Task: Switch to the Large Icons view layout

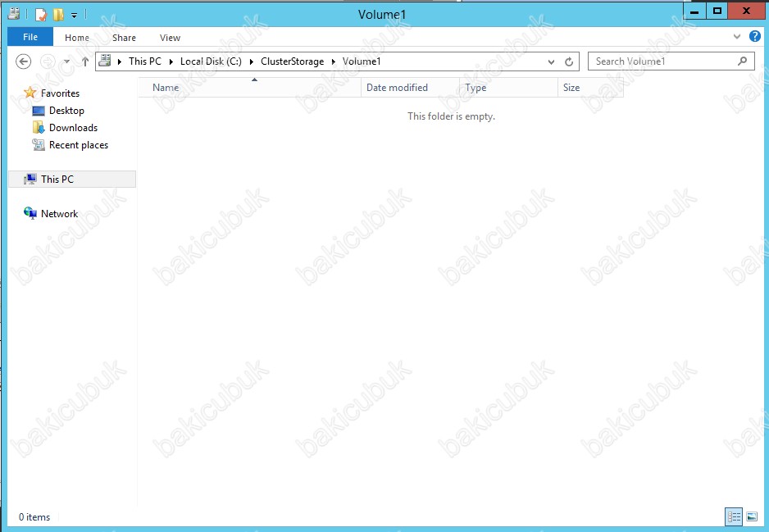Action: (x=752, y=516)
